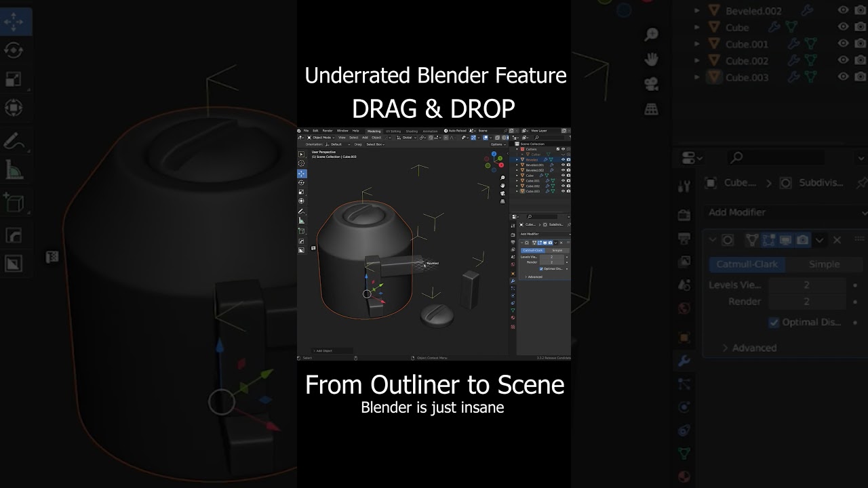Collapse the Subdivision modifier panel arrow

(522, 243)
